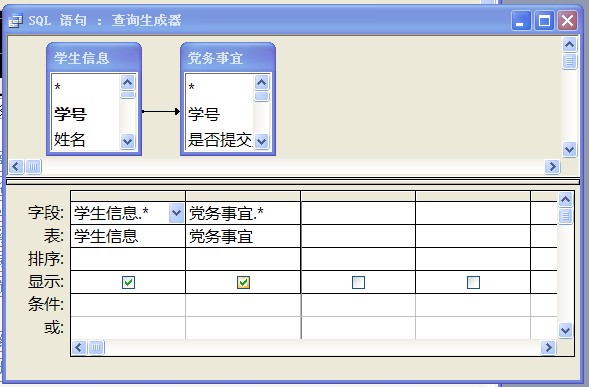The image size is (589, 387).
Task: Click up arrow of design grid vertical scrollbar
Action: (x=566, y=200)
